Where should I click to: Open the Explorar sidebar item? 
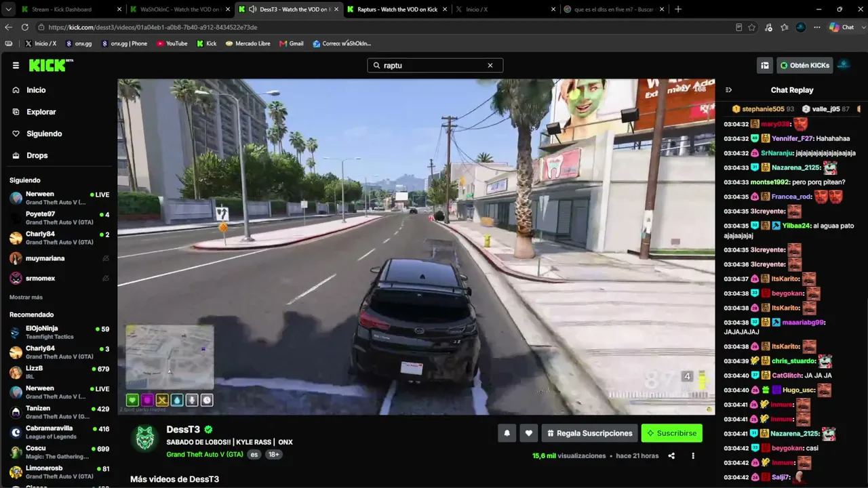point(41,112)
